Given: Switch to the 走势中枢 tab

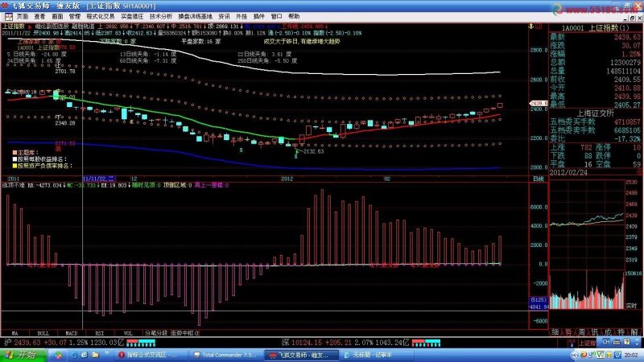Looking at the screenshot, I should tap(184, 333).
